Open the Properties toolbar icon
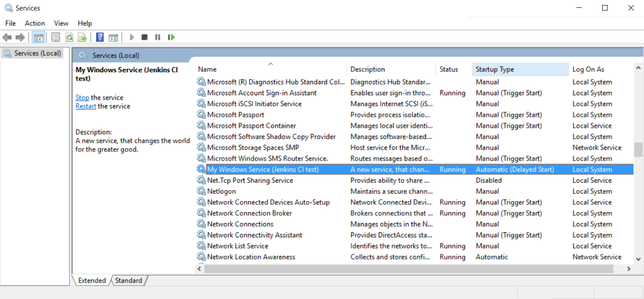The width and height of the screenshot is (644, 299). click(55, 37)
